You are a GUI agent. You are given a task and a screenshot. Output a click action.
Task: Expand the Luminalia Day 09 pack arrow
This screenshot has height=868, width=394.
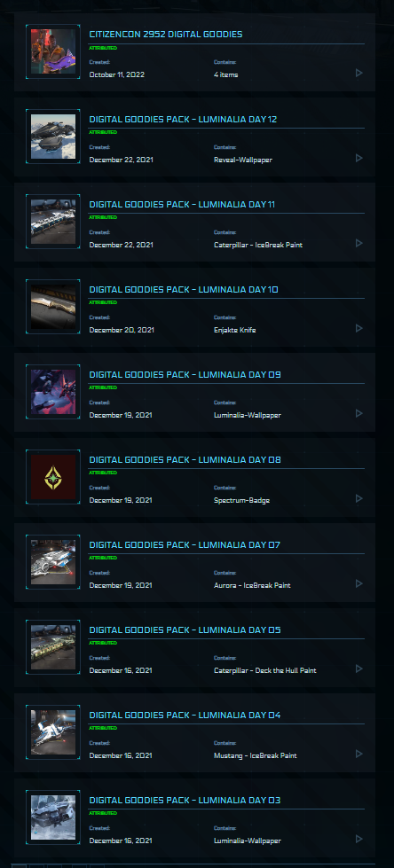pyautogui.click(x=359, y=413)
